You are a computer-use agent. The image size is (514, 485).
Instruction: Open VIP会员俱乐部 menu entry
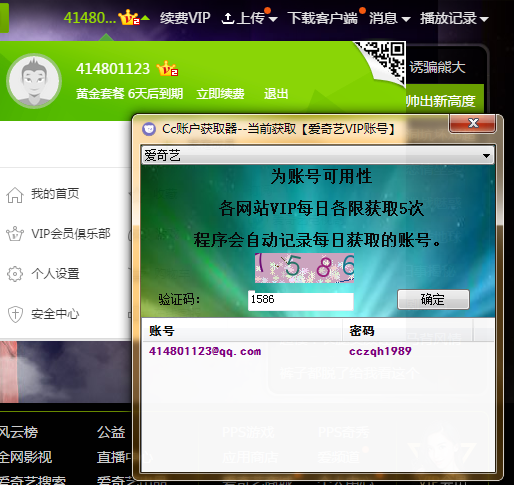point(71,233)
